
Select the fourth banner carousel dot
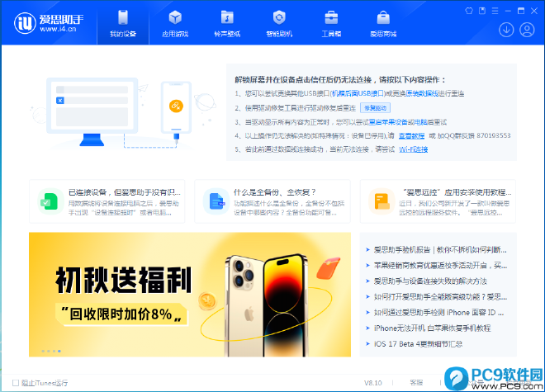pyautogui.click(x=59, y=351)
